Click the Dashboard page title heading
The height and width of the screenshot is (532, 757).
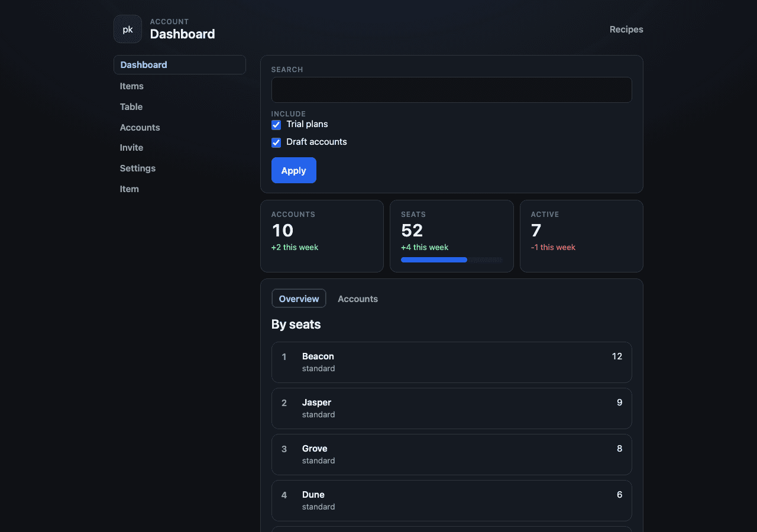coord(183,34)
